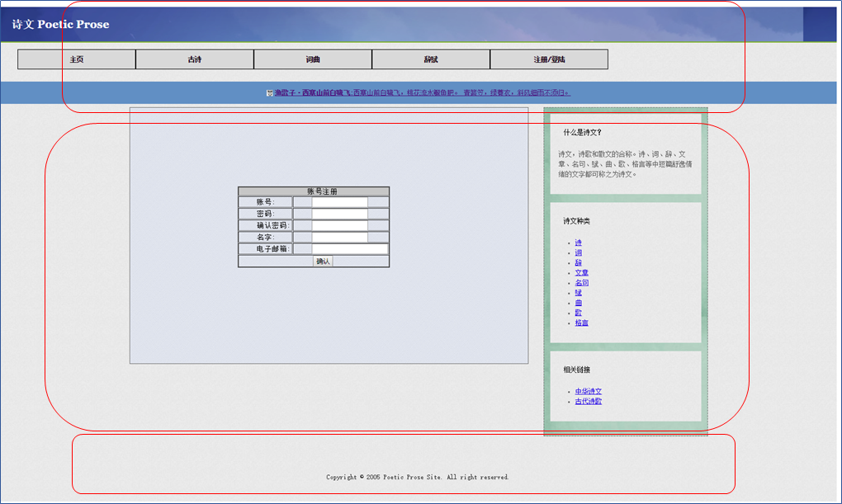The height and width of the screenshot is (504, 842).
Task: Open the 歌 category link
Action: coord(579,313)
